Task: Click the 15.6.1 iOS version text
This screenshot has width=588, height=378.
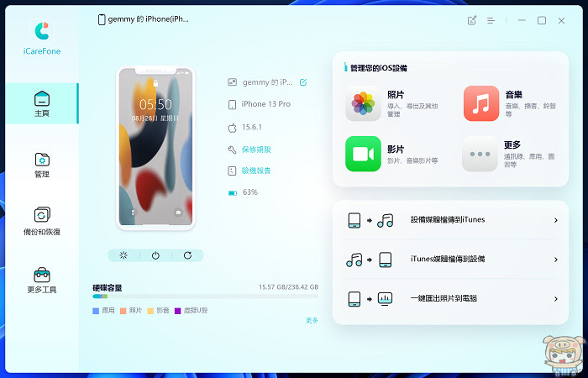Action: (x=252, y=127)
